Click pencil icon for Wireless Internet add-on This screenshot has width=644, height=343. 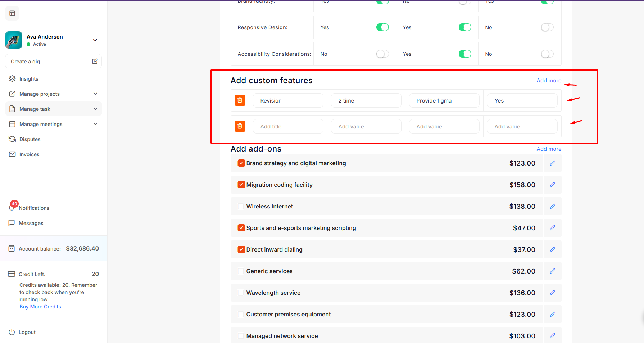[x=552, y=207]
